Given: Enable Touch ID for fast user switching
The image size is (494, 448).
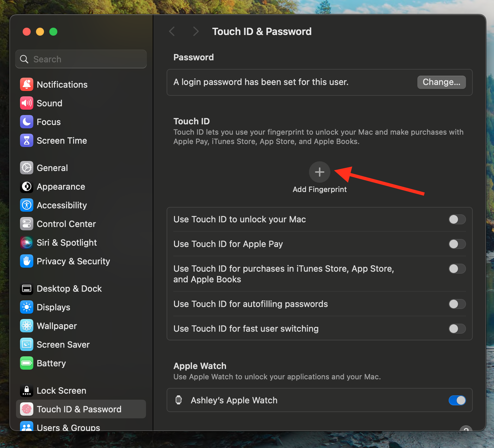Looking at the screenshot, I should [457, 329].
